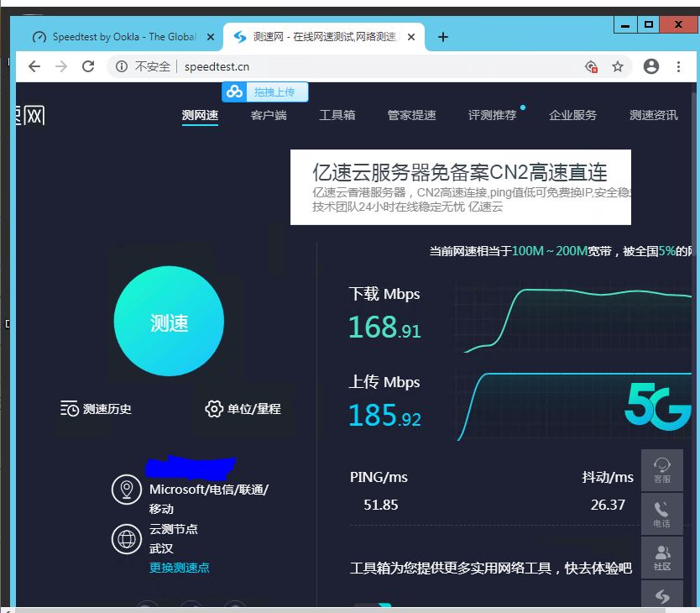700x613 pixels.
Task: Click the 亿速云 server advertisement banner
Action: click(460, 187)
